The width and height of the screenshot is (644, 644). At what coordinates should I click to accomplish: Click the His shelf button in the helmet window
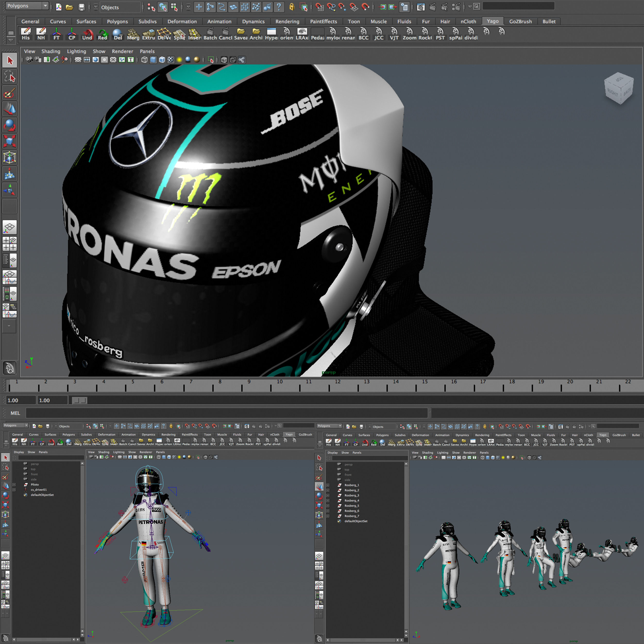tap(26, 34)
